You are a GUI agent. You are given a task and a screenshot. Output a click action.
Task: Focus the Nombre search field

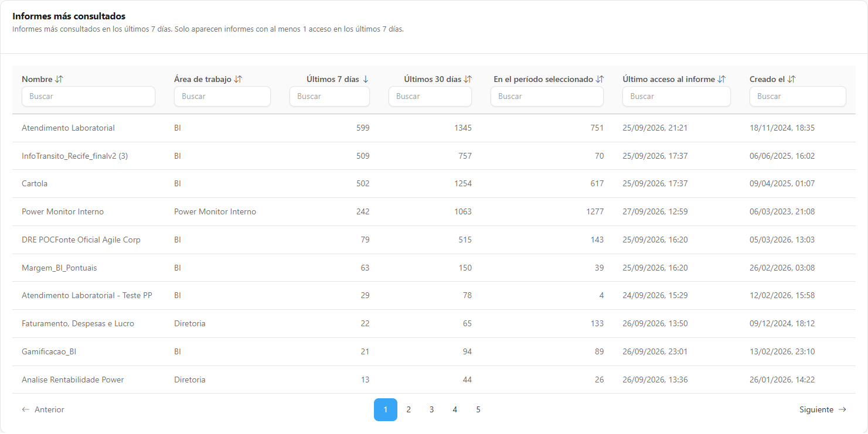[88, 97]
